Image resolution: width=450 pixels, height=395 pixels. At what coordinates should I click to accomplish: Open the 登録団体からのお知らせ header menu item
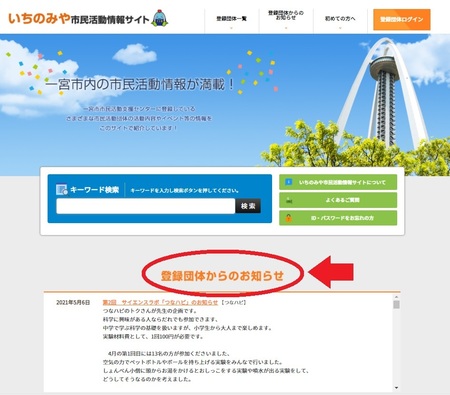pos(286,15)
